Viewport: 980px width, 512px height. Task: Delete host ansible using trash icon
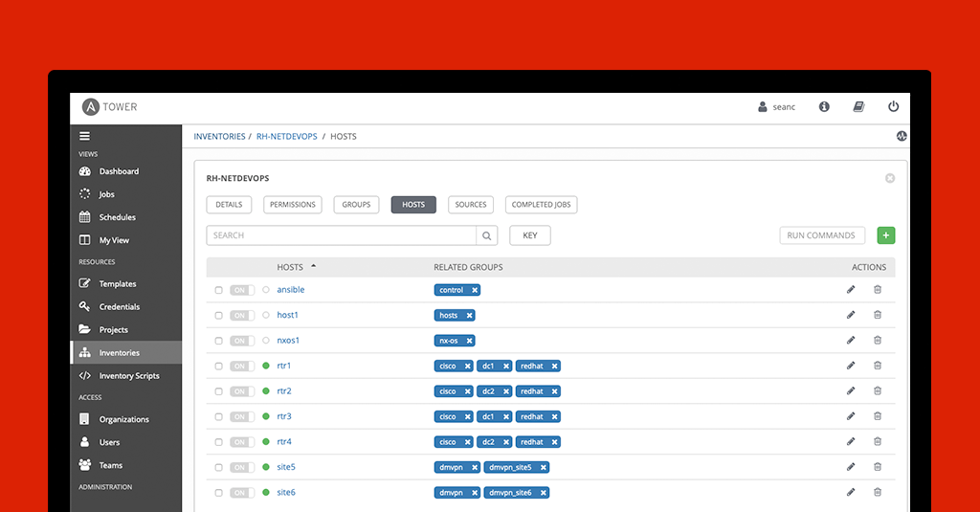point(878,290)
